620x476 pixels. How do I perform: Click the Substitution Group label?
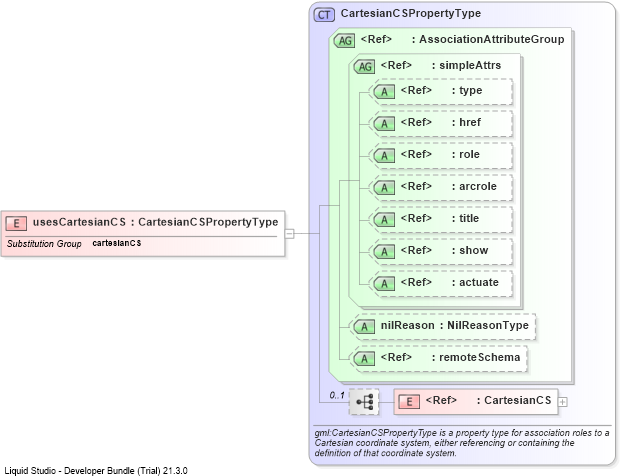pyautogui.click(x=44, y=244)
